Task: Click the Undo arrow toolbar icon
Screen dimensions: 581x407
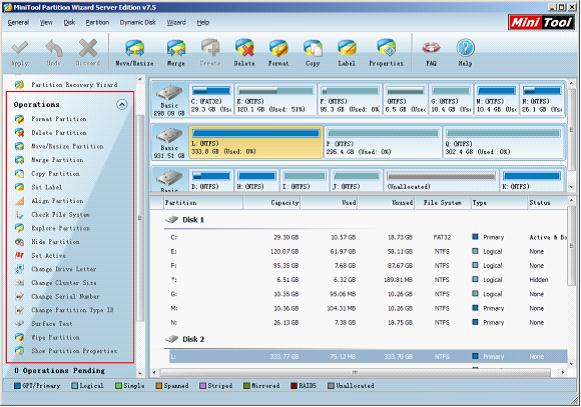Action: [54, 49]
